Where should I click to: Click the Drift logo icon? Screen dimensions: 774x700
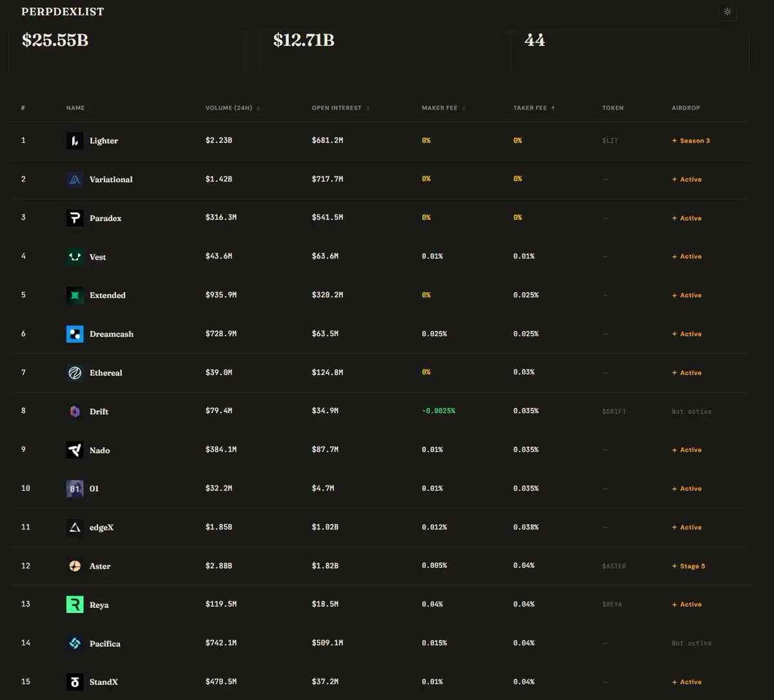click(75, 411)
